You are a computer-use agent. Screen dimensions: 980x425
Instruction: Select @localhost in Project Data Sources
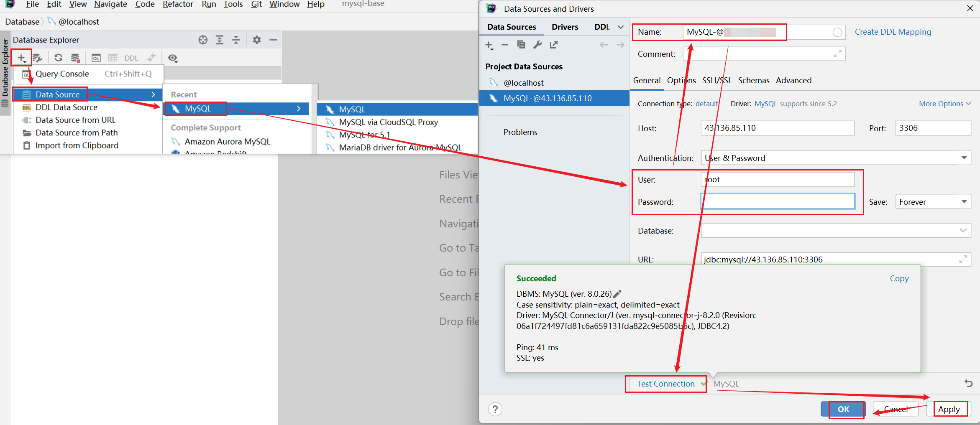(554, 83)
